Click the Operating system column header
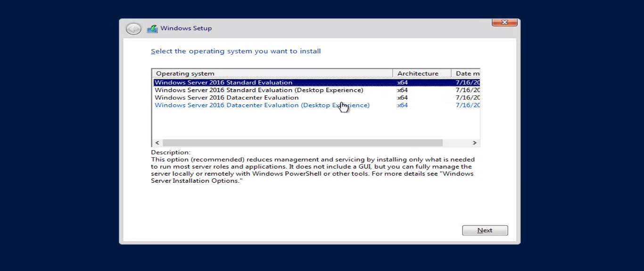 click(272, 74)
